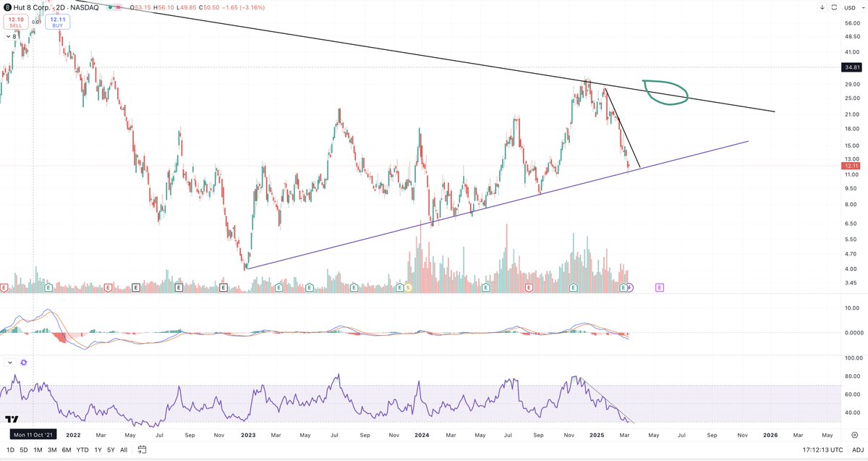This screenshot has width=868, height=461.
Task: Select the 6M time range
Action: (67, 449)
